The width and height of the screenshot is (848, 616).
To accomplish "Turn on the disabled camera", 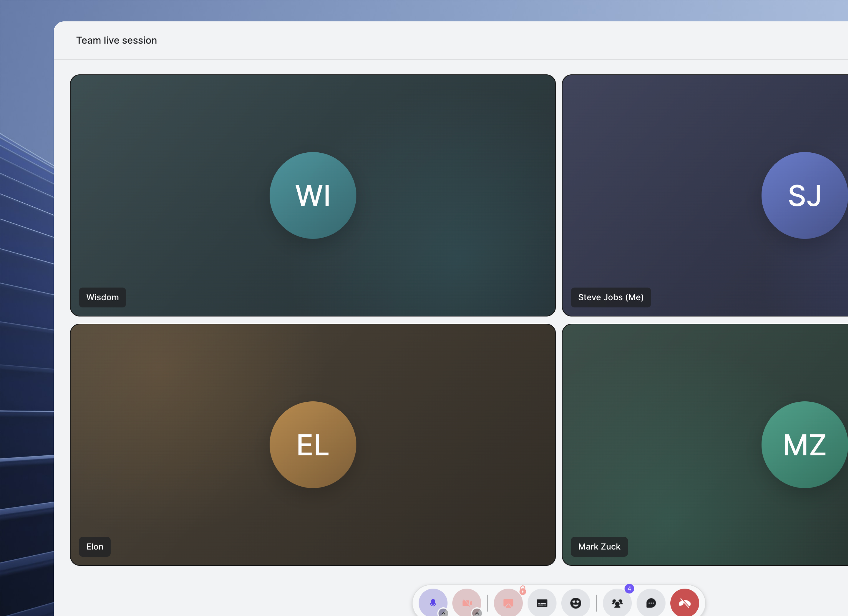I will [x=467, y=602].
